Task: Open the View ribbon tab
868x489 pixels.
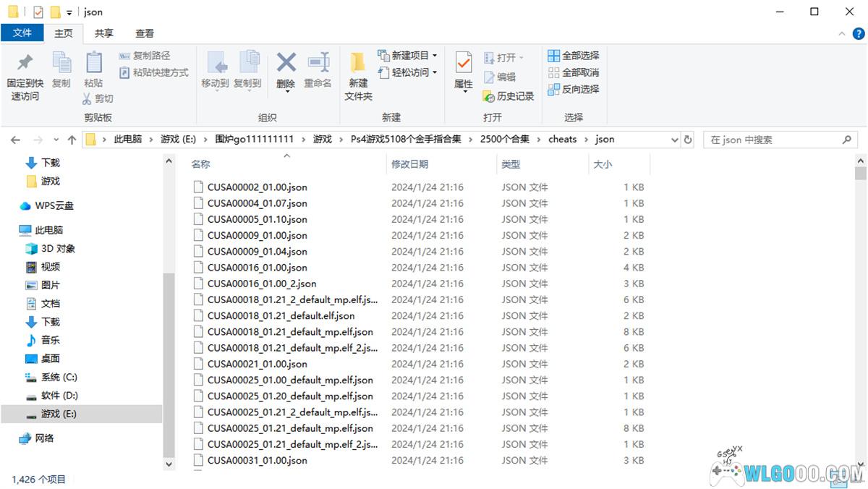Action: (145, 33)
